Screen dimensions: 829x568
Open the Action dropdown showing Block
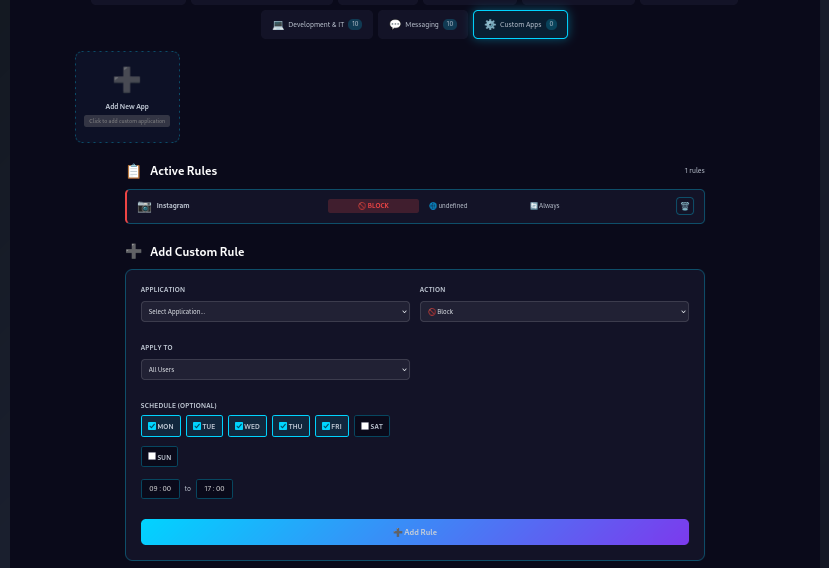click(554, 312)
